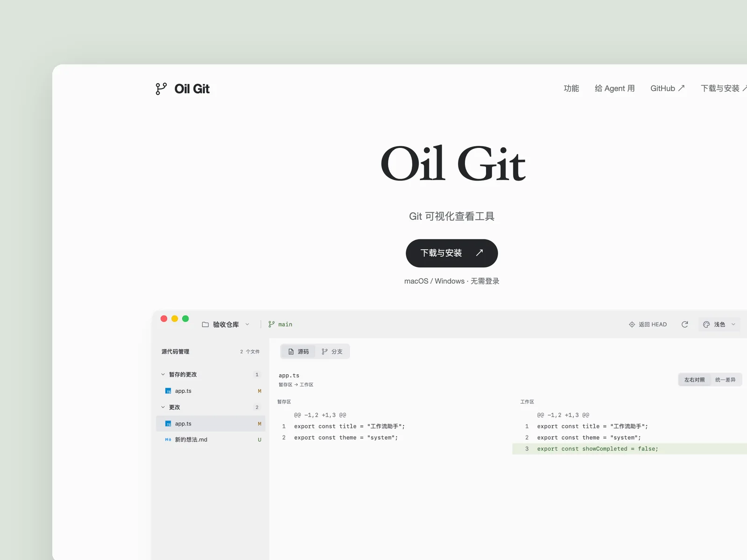
Task: Click the count badge 1 for 暂存的更改
Action: click(x=257, y=374)
